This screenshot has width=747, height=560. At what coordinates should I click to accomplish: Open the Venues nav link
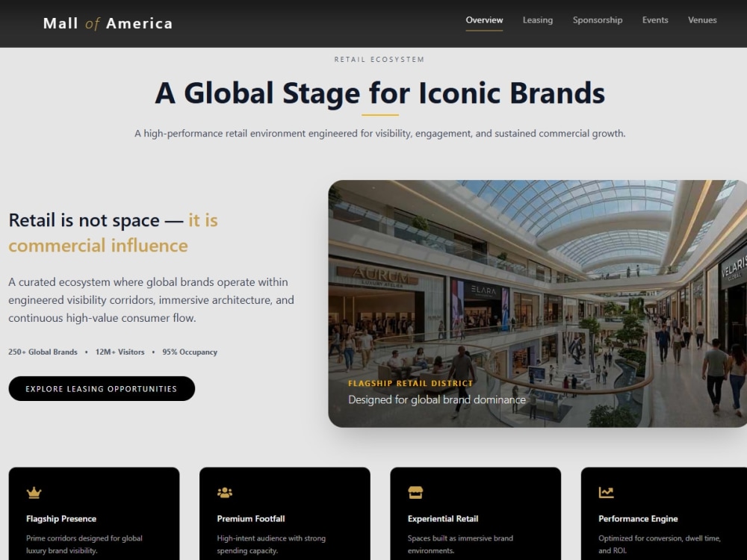702,20
